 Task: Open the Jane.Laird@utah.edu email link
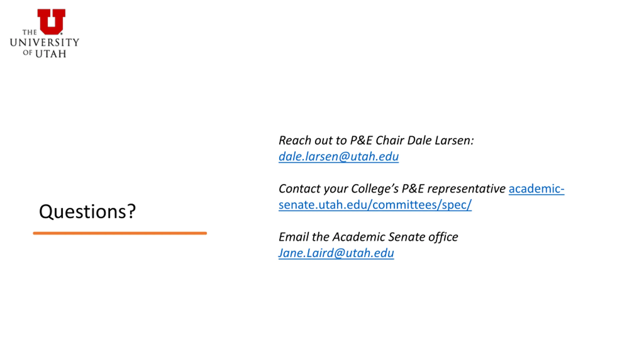(336, 253)
